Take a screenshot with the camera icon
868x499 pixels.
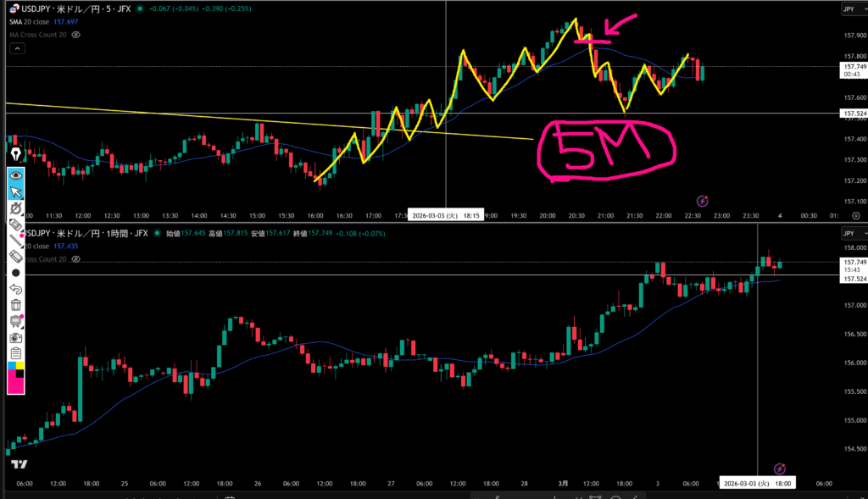(x=15, y=337)
